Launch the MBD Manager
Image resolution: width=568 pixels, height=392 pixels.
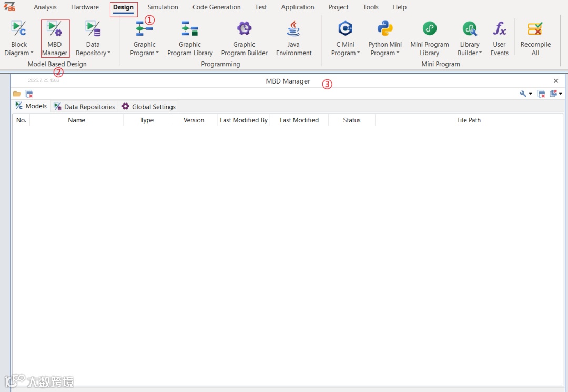pos(55,38)
